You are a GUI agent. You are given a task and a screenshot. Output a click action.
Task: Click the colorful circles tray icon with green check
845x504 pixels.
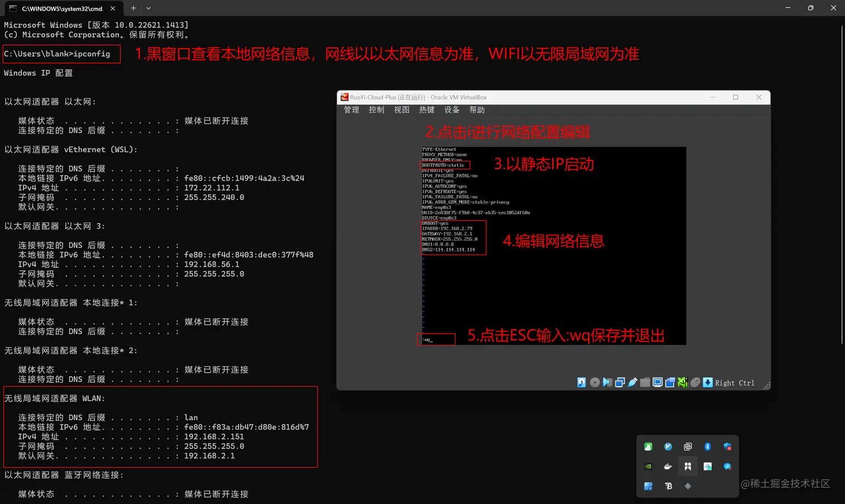[708, 466]
